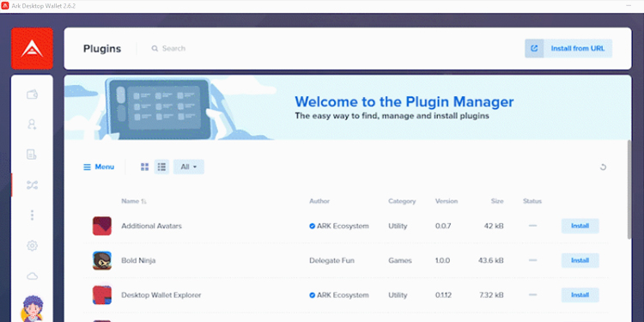Click the Delegate Fun author text
644x322 pixels.
[331, 260]
